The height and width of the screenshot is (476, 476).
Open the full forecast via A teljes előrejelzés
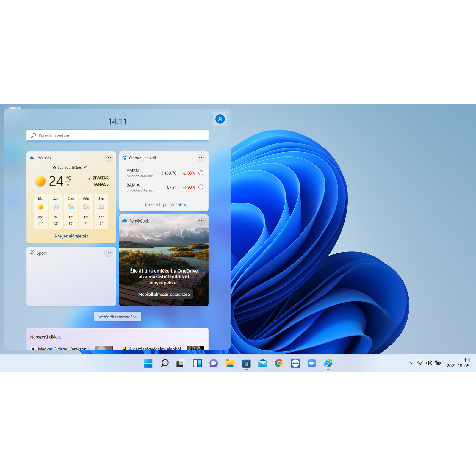[71, 236]
